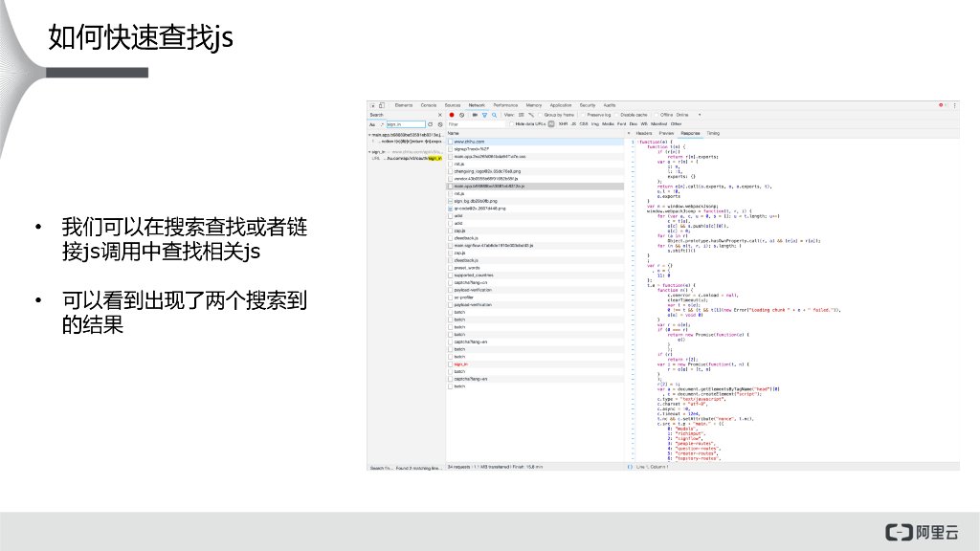The image size is (980, 551).
Task: Close the Search panel with the X
Action: tap(438, 115)
